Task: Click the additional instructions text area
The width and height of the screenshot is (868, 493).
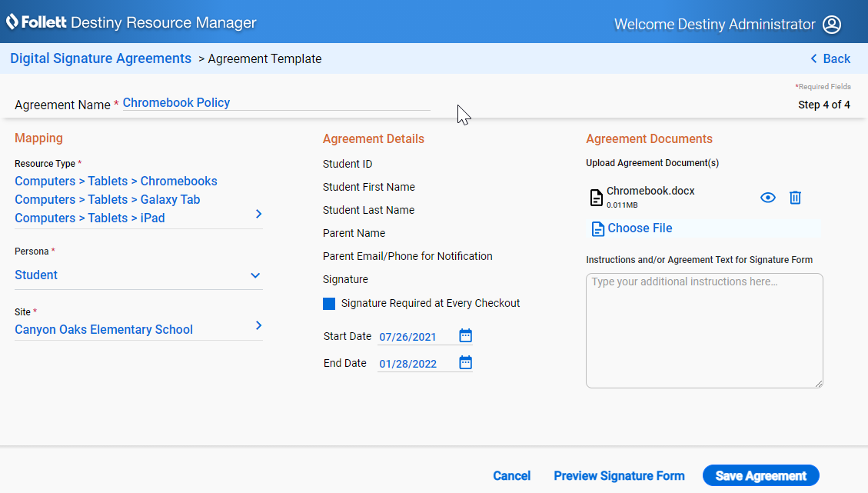Action: pyautogui.click(x=703, y=331)
